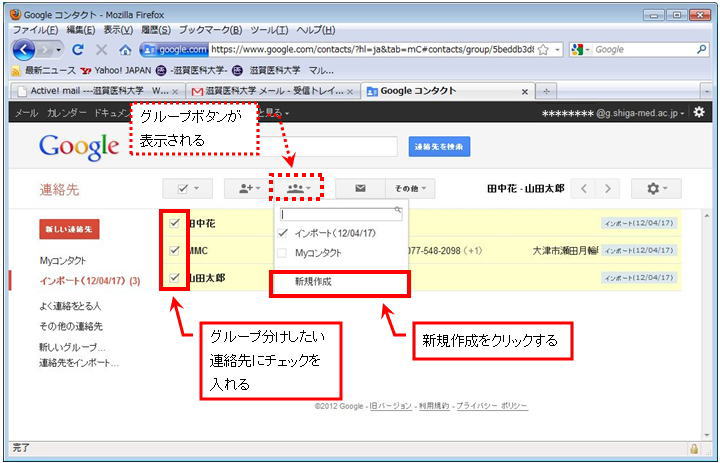Open new tab with plus button
The width and height of the screenshot is (720, 463).
pyautogui.click(x=546, y=91)
